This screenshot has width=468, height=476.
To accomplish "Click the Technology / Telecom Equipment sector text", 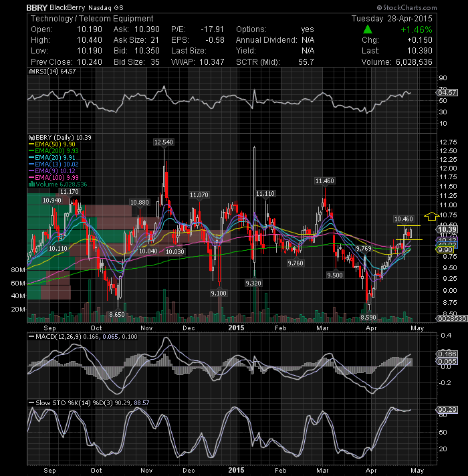I will 92,19.
